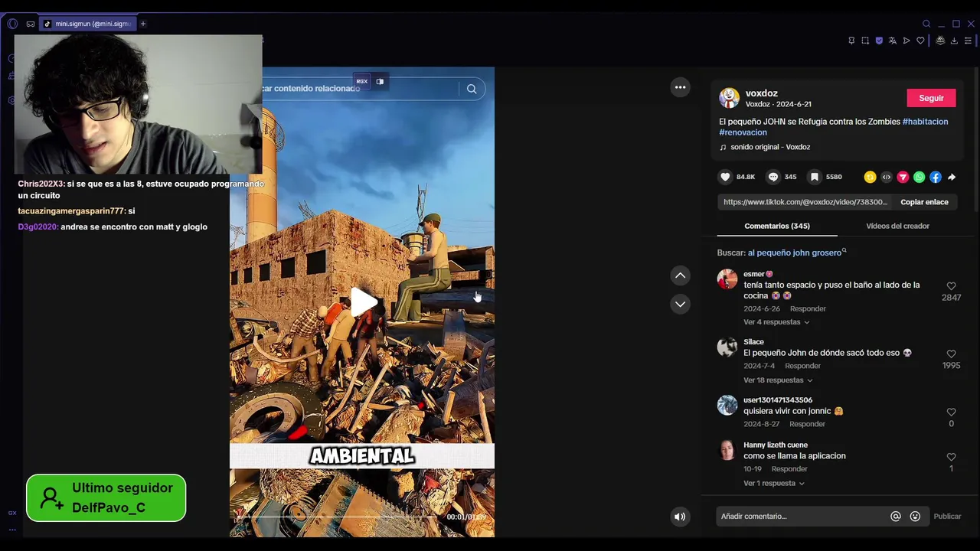This screenshot has height=551, width=980.
Task: Share the video to WhatsApp
Action: pos(919,177)
